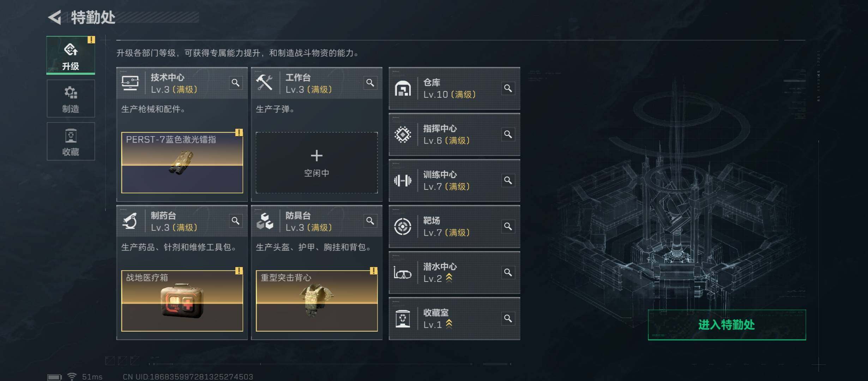
Task: Click the back arrow beside 特勤处
Action: pyautogui.click(x=55, y=17)
